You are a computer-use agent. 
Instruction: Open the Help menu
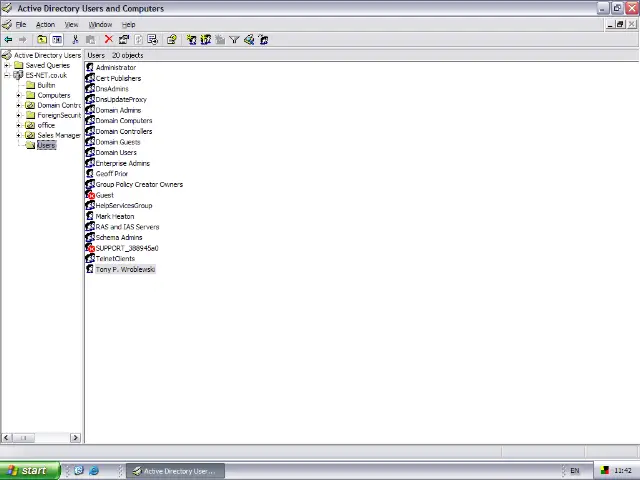(x=129, y=24)
